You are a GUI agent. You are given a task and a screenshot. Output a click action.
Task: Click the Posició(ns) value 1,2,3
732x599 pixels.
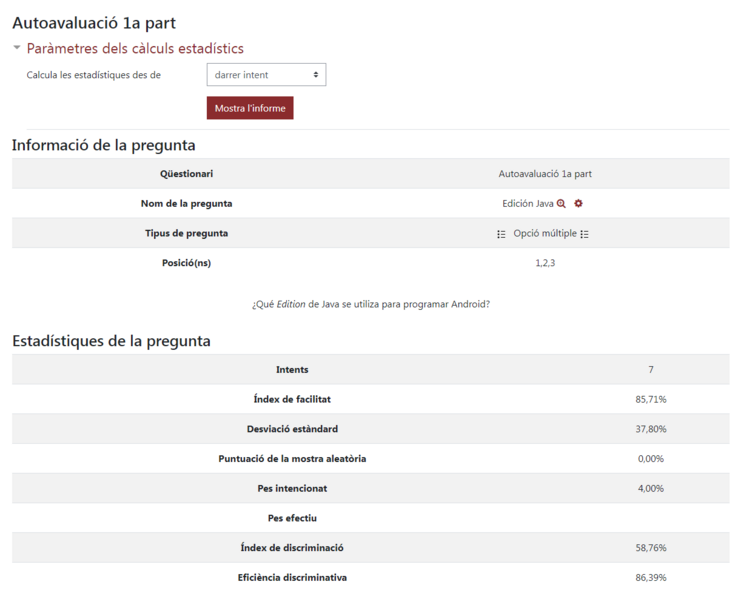pos(545,263)
